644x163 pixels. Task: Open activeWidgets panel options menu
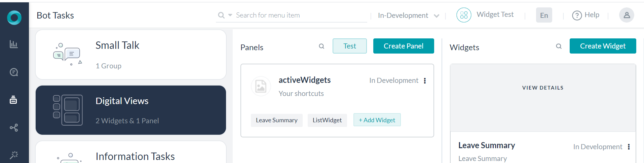(x=425, y=80)
